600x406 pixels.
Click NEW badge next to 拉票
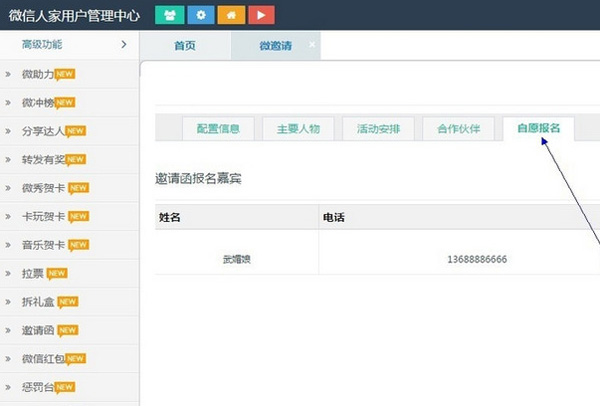[x=57, y=273]
